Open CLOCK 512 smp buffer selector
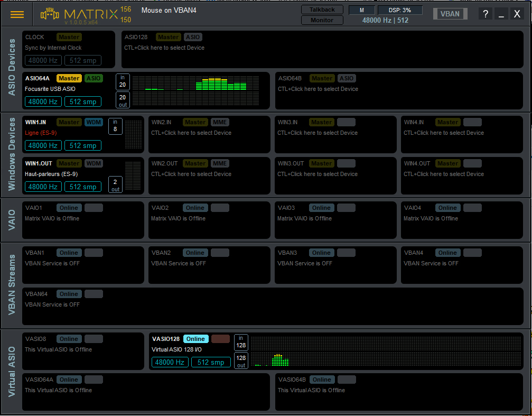This screenshot has height=416, width=532. click(x=83, y=60)
